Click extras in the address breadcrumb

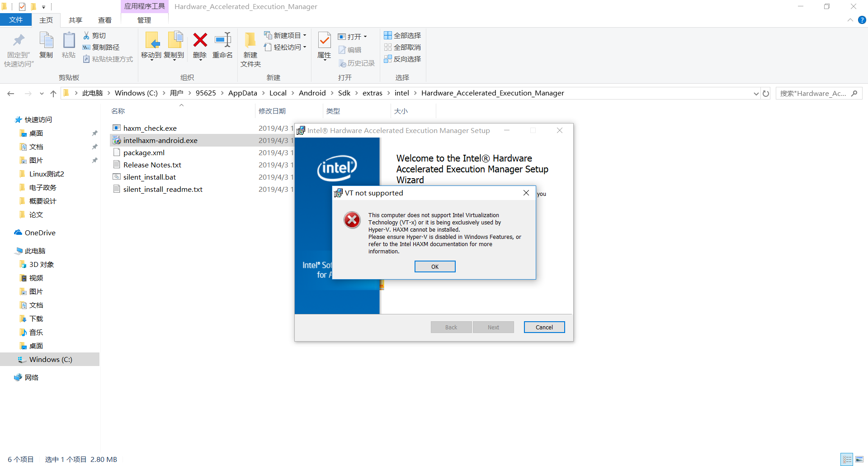pos(373,93)
